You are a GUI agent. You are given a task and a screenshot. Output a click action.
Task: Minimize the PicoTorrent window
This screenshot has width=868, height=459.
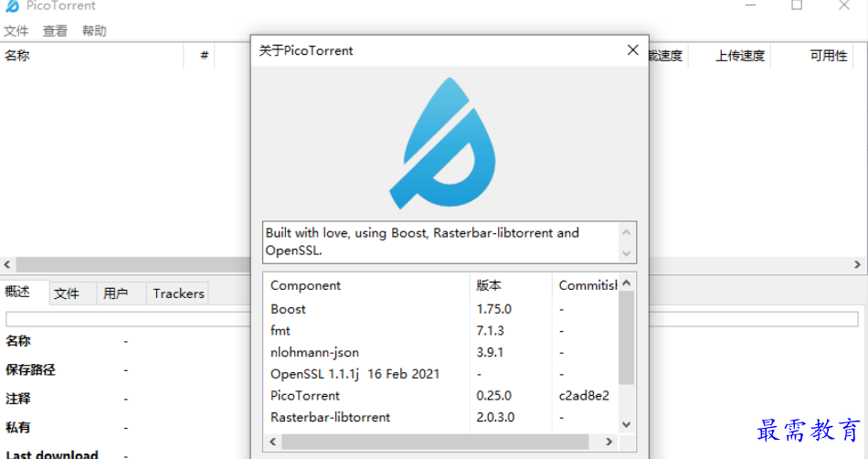pos(750,5)
